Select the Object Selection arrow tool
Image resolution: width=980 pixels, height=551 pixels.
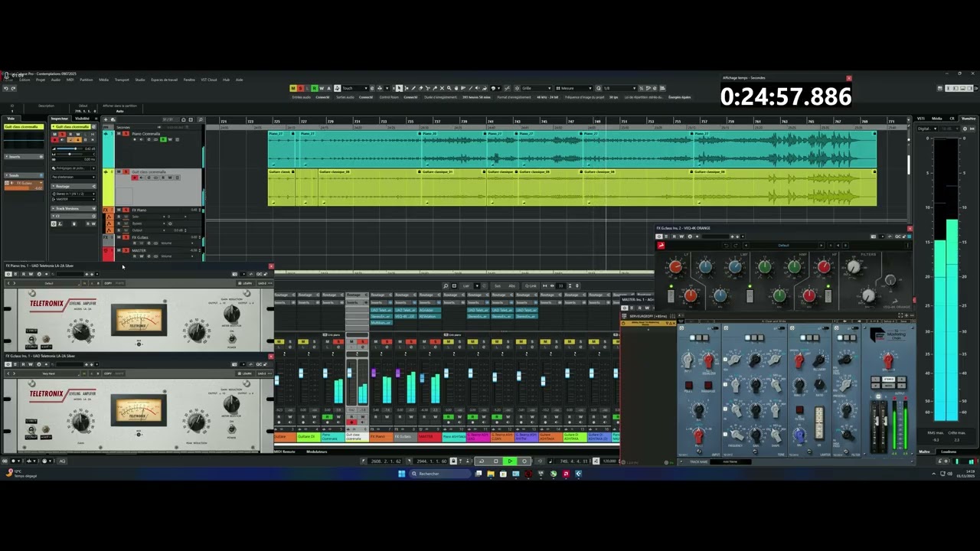tap(399, 88)
